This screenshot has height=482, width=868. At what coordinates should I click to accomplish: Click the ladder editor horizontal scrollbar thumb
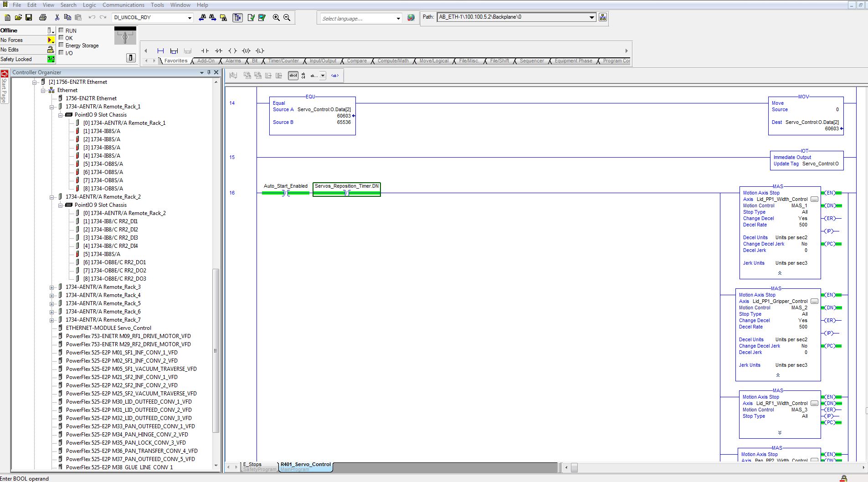click(x=574, y=467)
